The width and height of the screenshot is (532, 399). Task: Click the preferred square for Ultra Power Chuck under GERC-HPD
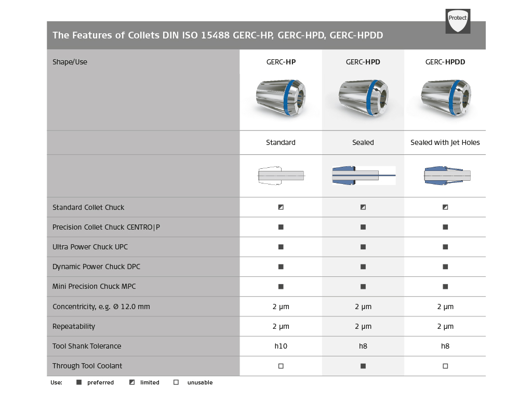coord(363,247)
